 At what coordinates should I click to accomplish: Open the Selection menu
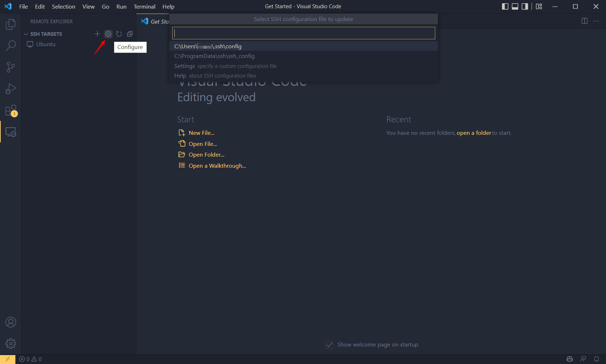[63, 6]
